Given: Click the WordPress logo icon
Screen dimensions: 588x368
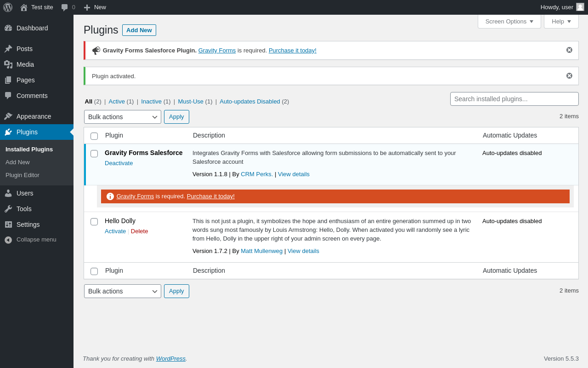Looking at the screenshot, I should 8,7.
